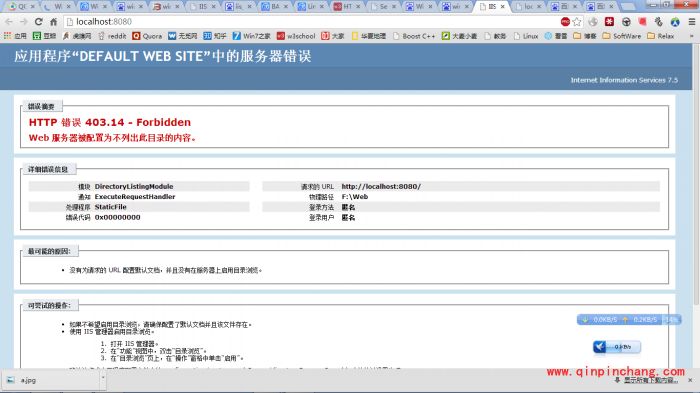Open the 无觅网 bookmark
This screenshot has height=393, width=700.
click(x=183, y=36)
